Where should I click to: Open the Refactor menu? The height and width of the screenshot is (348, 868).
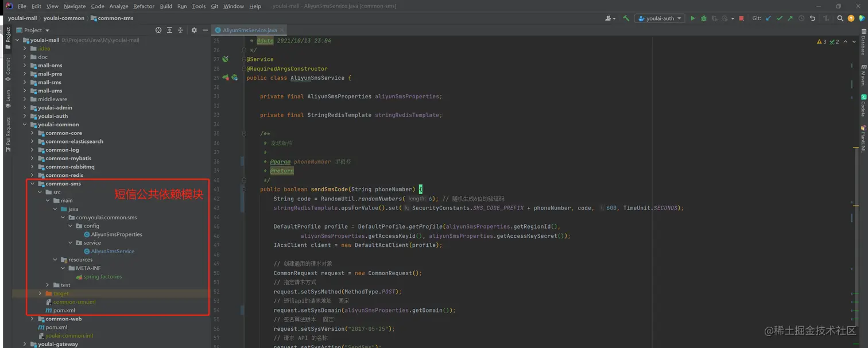tap(144, 6)
